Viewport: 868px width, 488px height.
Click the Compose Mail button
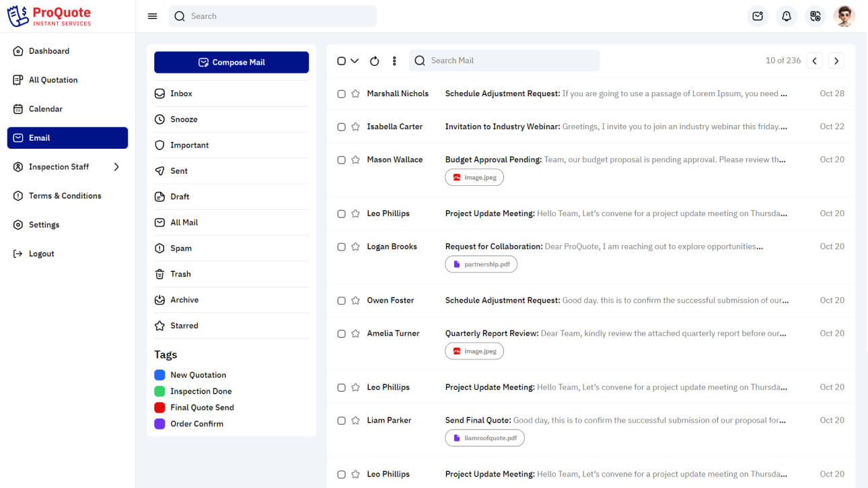tap(231, 63)
